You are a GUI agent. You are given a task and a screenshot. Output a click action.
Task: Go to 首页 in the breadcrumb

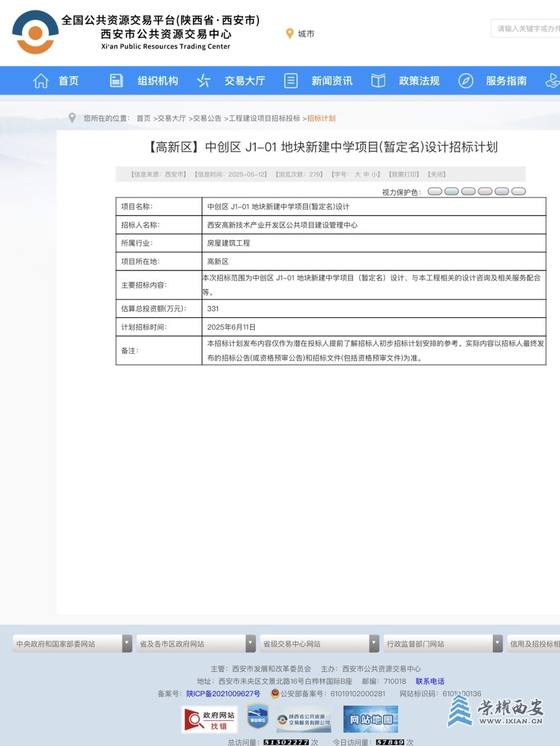[x=144, y=118]
